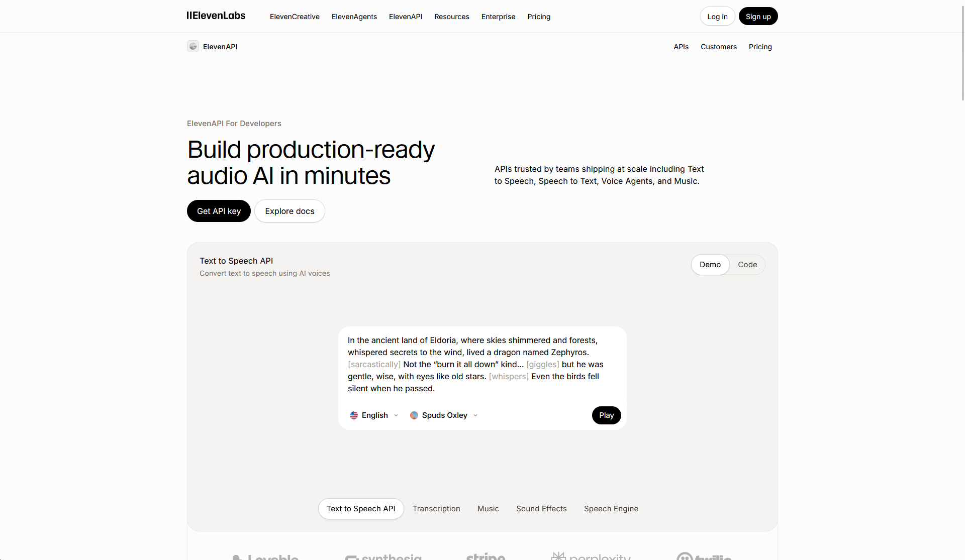Select the Sound Effects tab
Viewport: 965px width, 560px height.
pyautogui.click(x=541, y=509)
